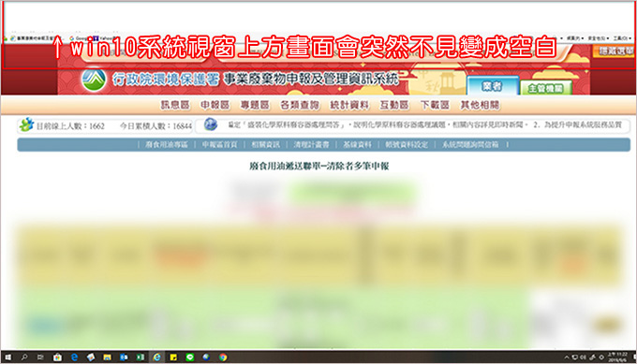Open the 相關資訊 link
The image size is (637, 364).
coord(265,144)
